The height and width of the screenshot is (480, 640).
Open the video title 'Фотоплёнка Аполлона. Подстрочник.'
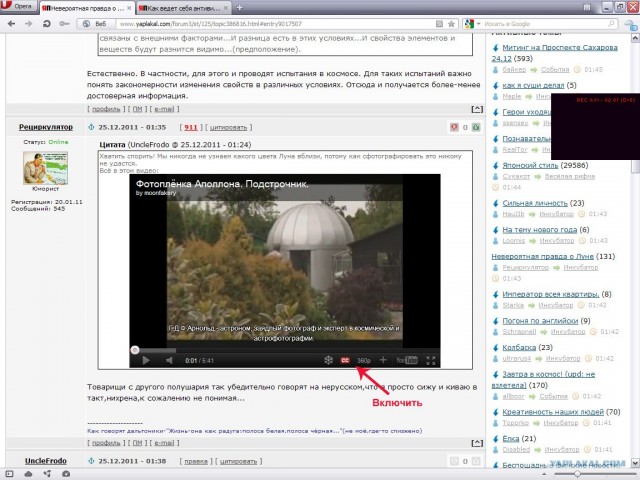click(222, 184)
